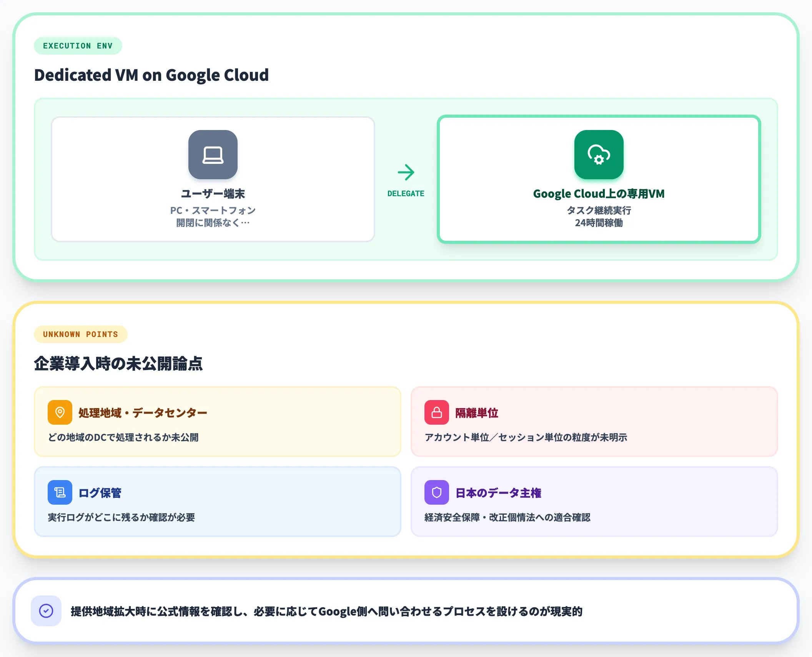Click 実行ログがどこに残るか確認が必要 text
Image resolution: width=812 pixels, height=657 pixels.
(121, 517)
